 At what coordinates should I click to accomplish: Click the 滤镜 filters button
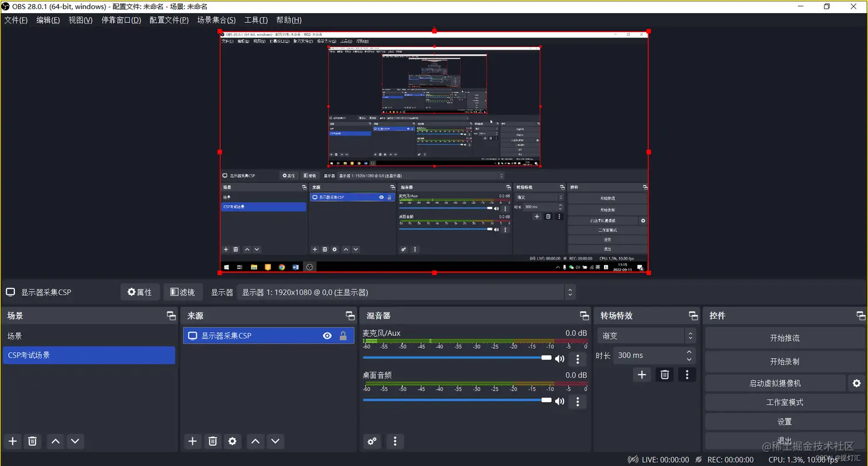183,292
